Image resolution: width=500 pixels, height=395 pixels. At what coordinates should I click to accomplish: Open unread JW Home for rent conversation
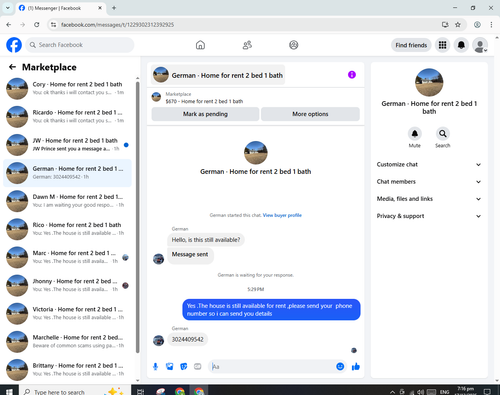pyautogui.click(x=68, y=145)
